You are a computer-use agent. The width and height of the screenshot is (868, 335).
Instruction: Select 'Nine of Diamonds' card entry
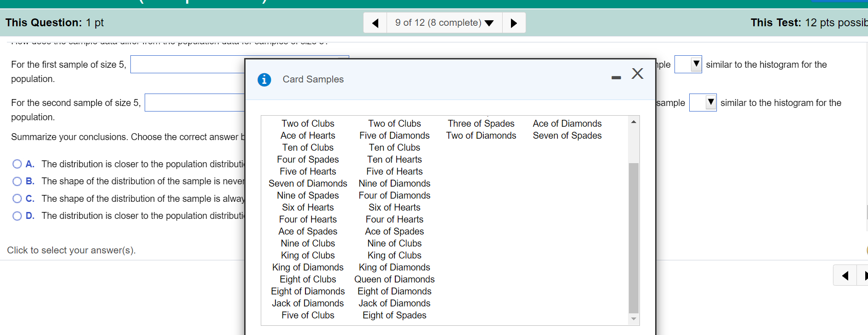pyautogui.click(x=394, y=183)
